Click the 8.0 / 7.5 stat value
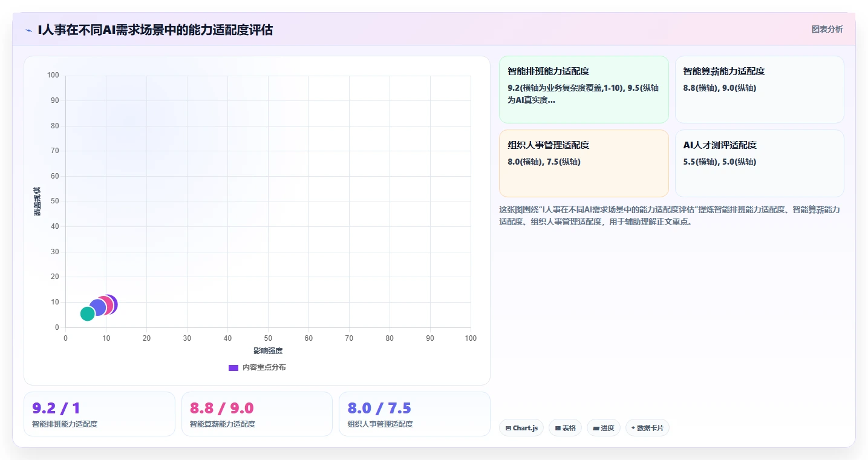 [379, 408]
